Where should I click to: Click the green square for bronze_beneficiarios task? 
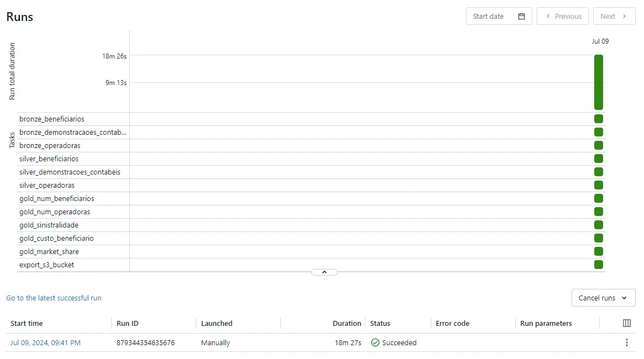pos(599,119)
